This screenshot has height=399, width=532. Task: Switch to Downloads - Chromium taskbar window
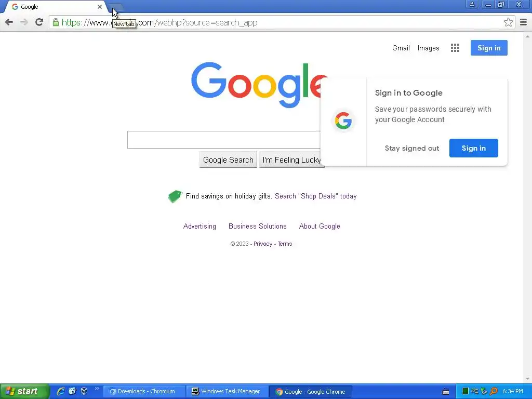pyautogui.click(x=144, y=392)
